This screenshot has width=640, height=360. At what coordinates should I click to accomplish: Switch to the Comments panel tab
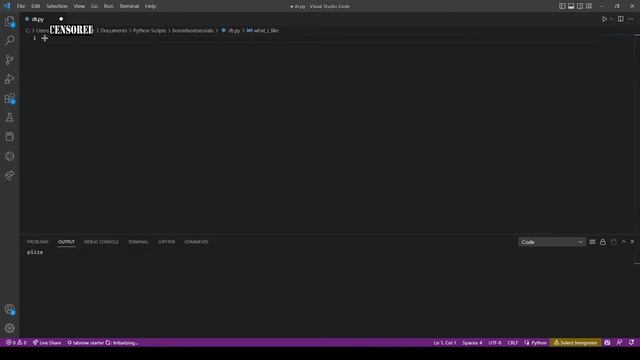point(196,242)
